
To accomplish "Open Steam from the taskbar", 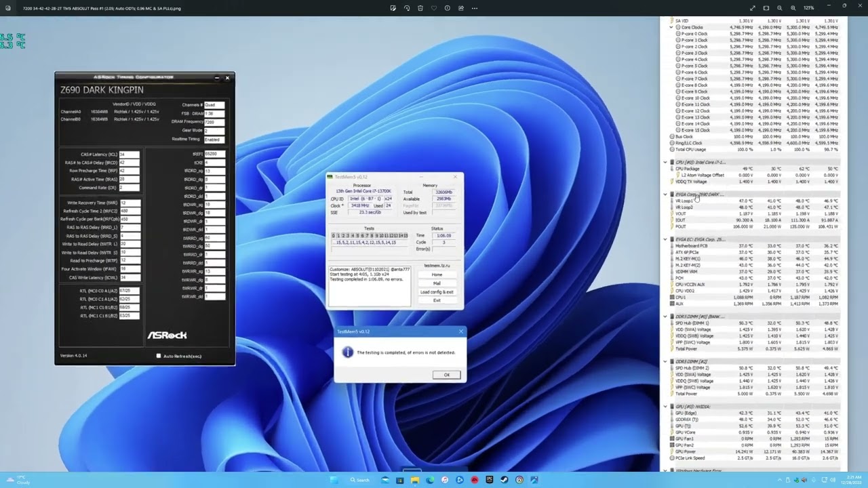I will [x=505, y=480].
